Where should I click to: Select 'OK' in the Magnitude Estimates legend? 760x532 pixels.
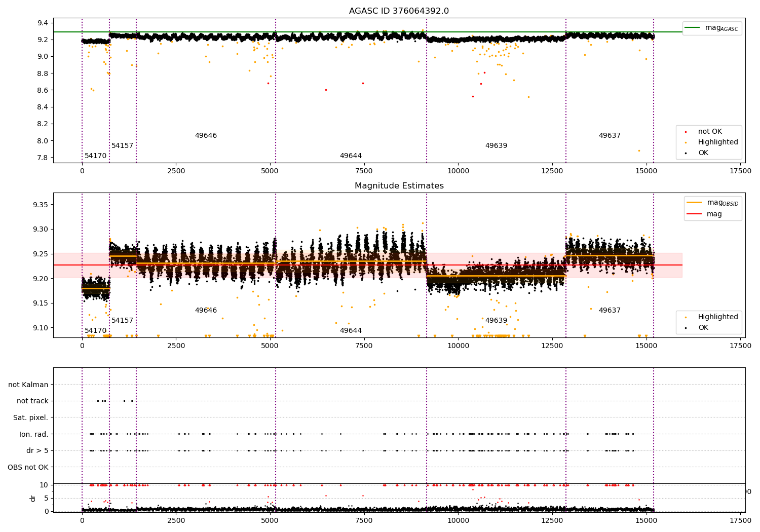pos(703,328)
